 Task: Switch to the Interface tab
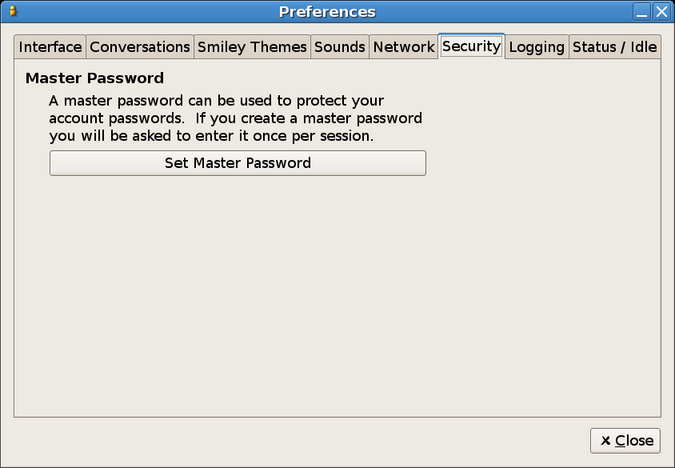pos(50,47)
